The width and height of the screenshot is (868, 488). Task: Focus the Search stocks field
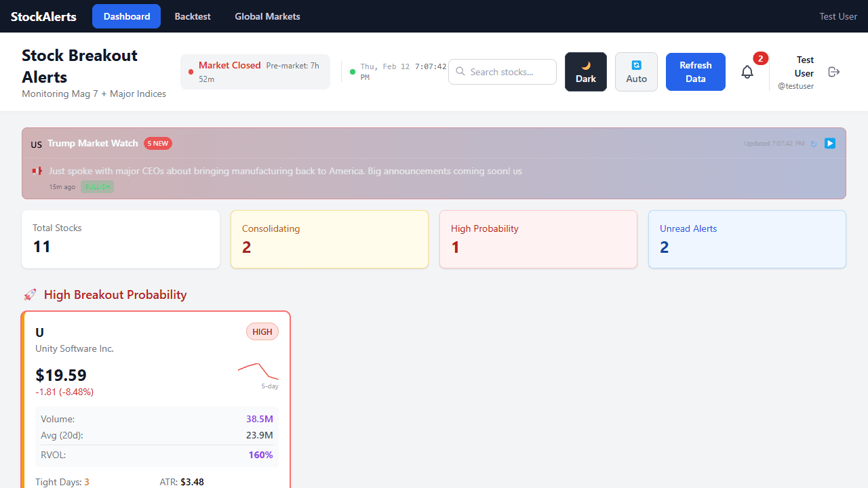point(510,72)
